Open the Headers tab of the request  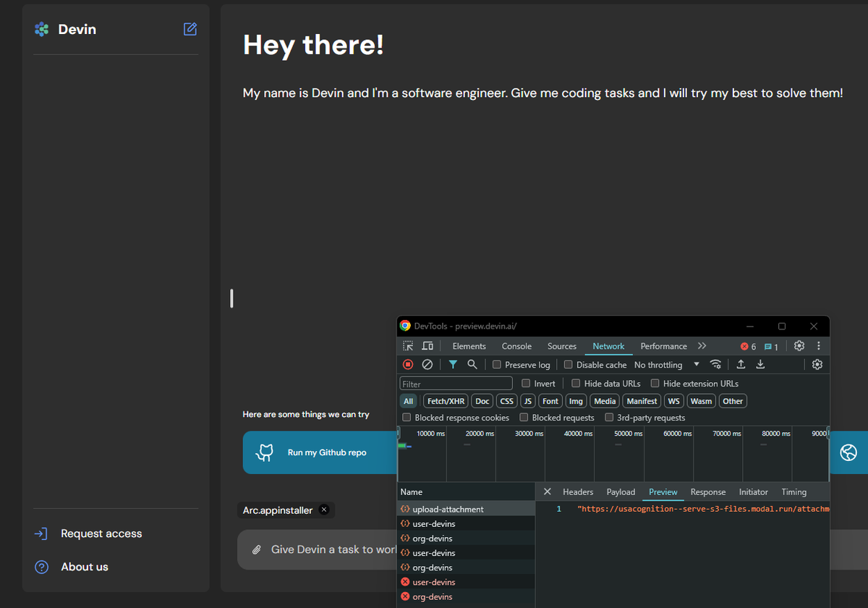click(x=578, y=492)
